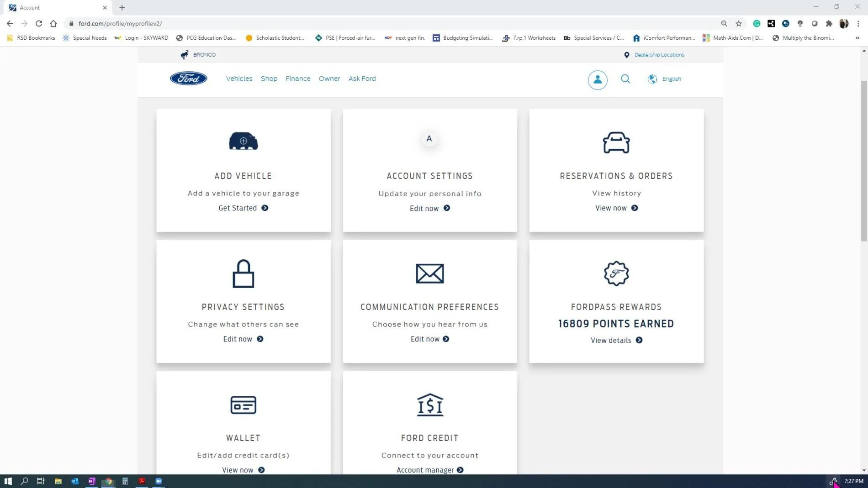Open the Login - SKYWARD bookmark
The width and height of the screenshot is (868, 488).
pyautogui.click(x=141, y=38)
